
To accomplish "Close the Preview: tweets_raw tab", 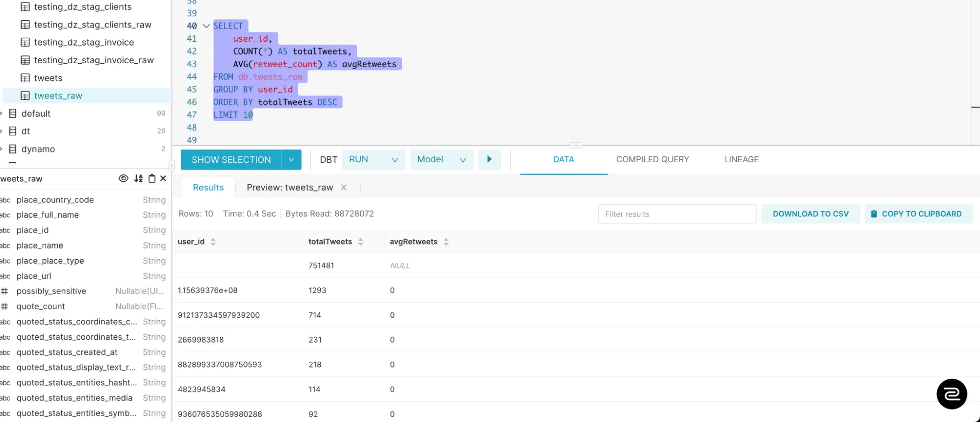I will [x=344, y=187].
